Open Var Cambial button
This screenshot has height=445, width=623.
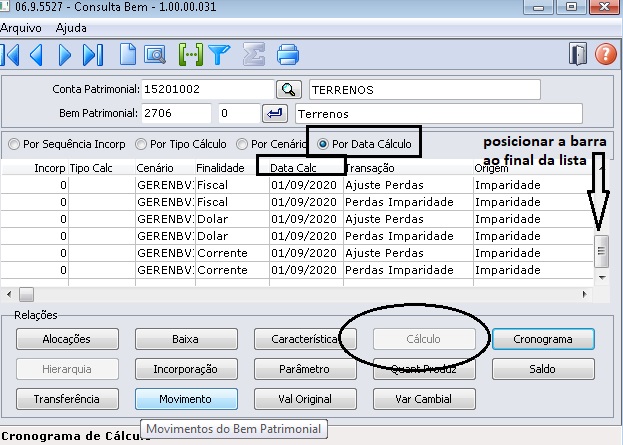tap(424, 399)
